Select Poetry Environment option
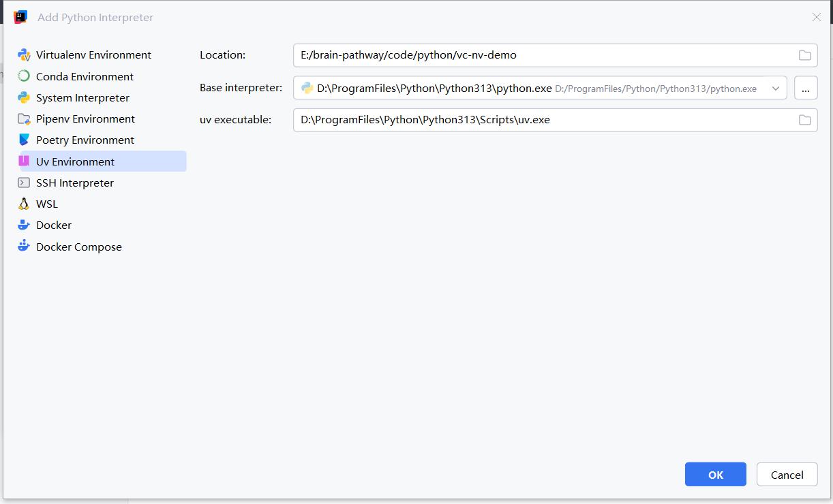The height and width of the screenshot is (504, 833). pos(102,140)
